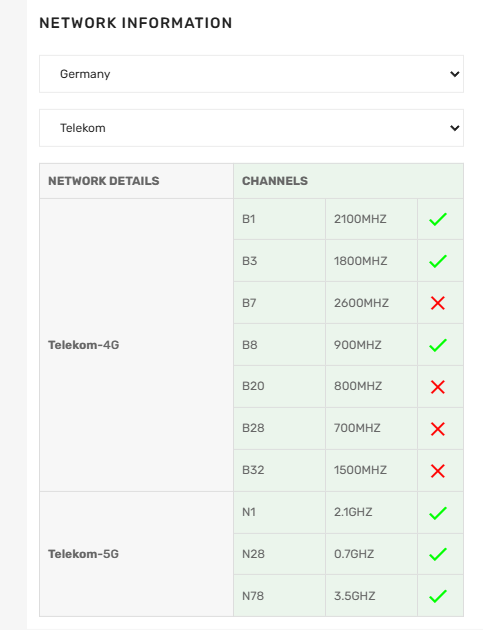This screenshot has width=483, height=630.
Task: Click the chevron arrow on Germany selector
Action: click(x=454, y=74)
